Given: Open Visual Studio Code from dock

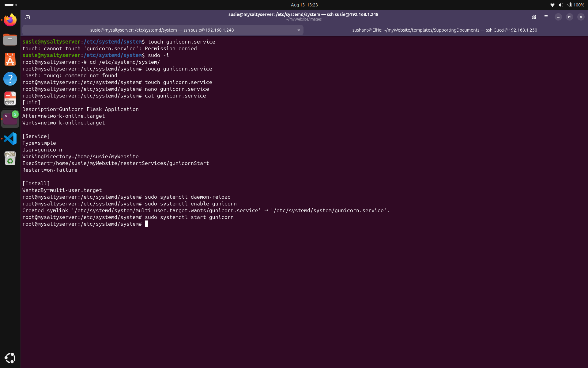Looking at the screenshot, I should coord(10,139).
